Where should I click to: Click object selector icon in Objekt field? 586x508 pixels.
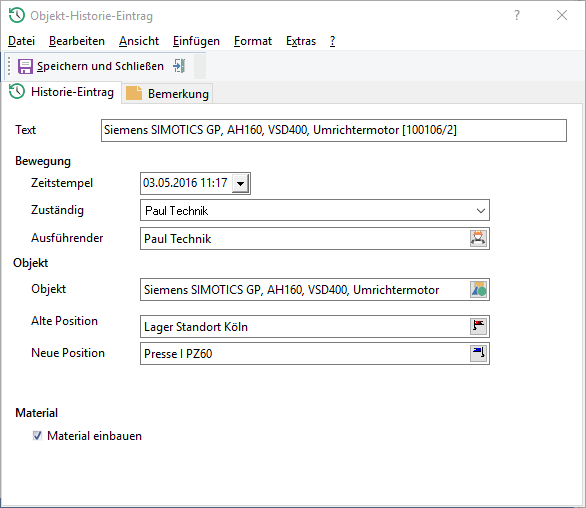(x=478, y=290)
